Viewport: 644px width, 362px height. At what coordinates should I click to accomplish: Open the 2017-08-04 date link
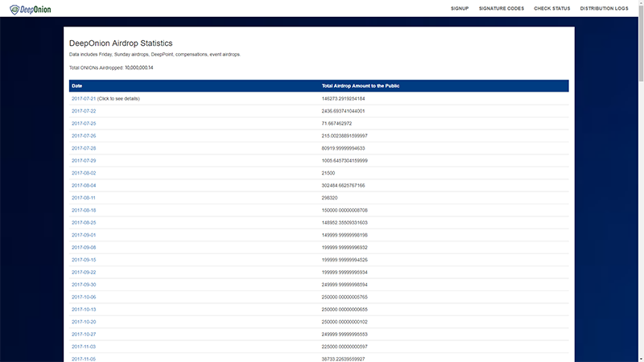pos(84,186)
